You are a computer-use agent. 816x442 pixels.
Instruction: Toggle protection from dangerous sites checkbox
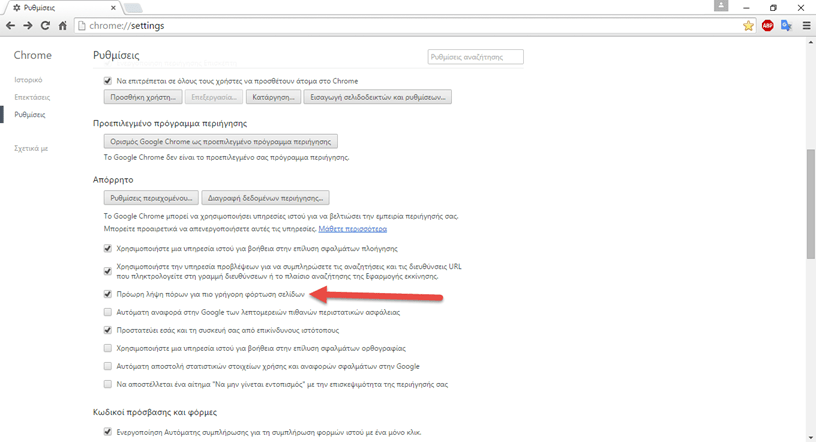click(108, 330)
